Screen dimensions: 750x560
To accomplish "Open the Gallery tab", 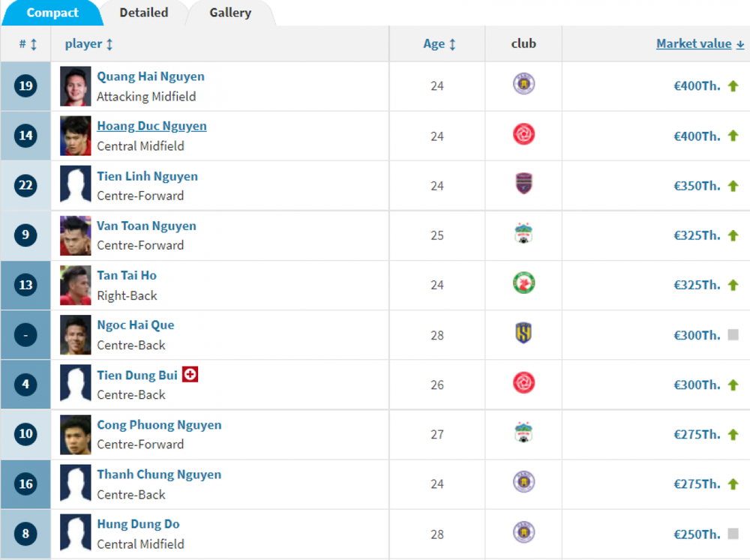I will click(230, 13).
